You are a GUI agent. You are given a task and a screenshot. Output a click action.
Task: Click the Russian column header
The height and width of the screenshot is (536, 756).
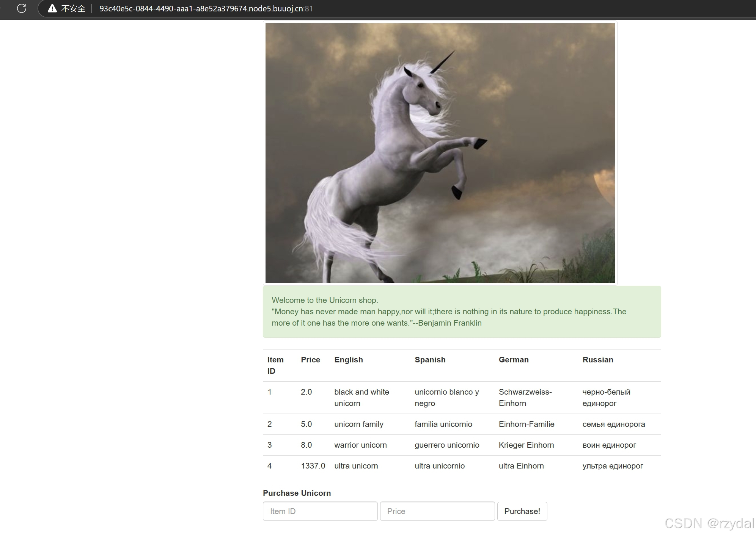597,359
